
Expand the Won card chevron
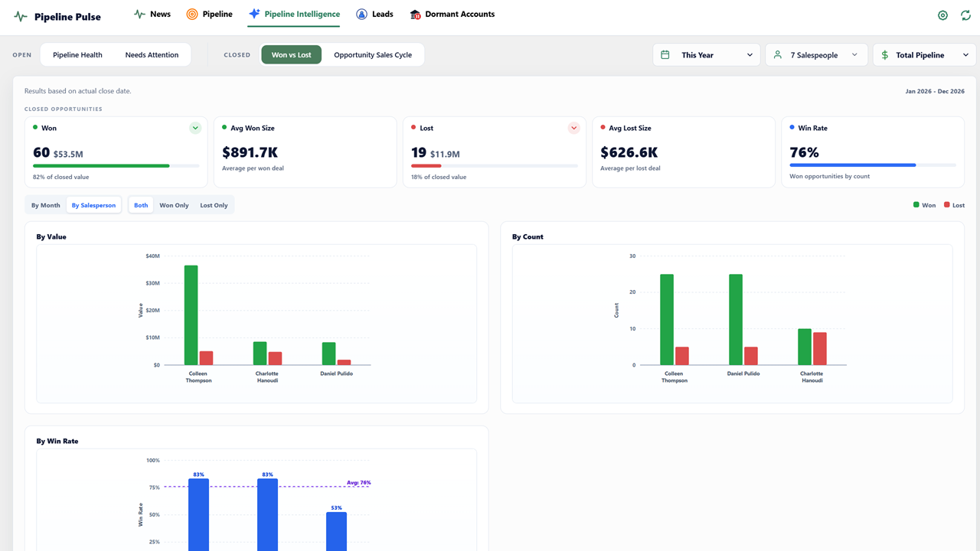195,128
